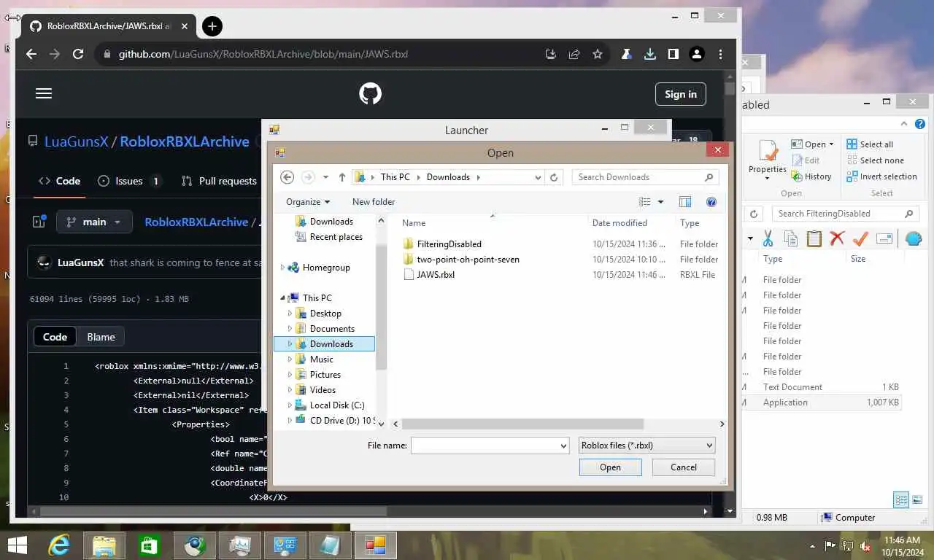Open the Chrome three-dot menu
The image size is (934, 560).
point(720,54)
